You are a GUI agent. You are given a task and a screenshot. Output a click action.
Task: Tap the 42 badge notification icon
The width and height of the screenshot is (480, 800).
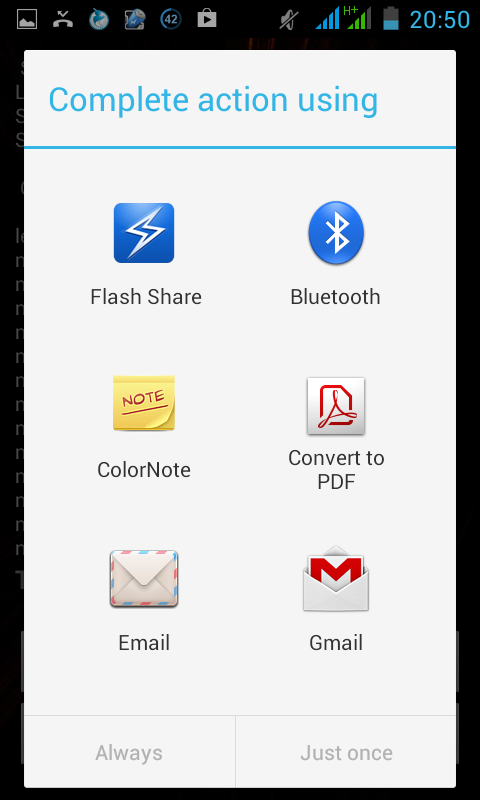(171, 19)
